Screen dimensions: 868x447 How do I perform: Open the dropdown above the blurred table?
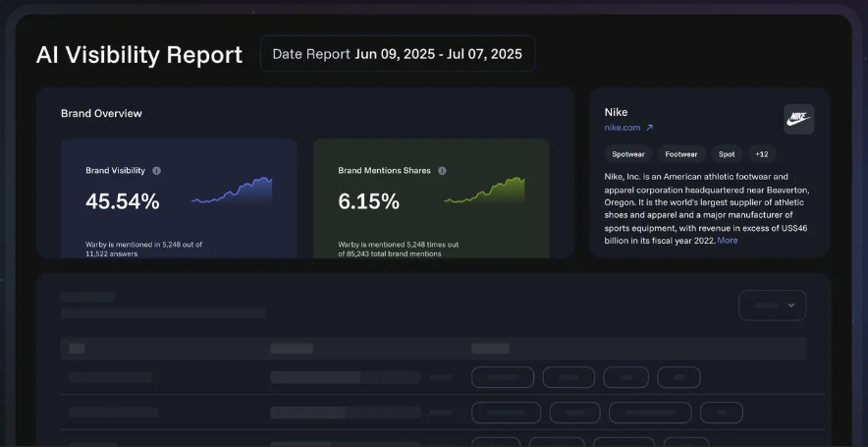coord(772,306)
